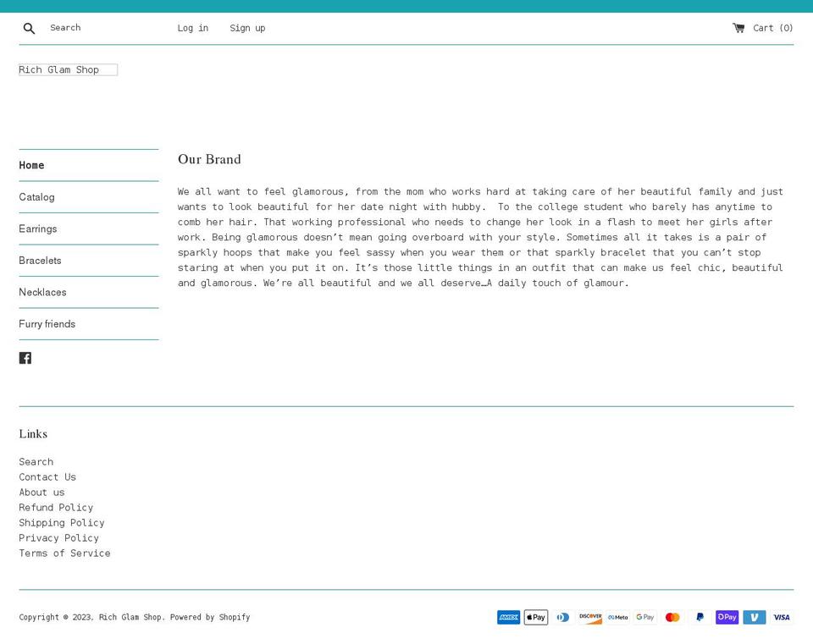
Task: Click inside the search input field
Action: point(102,27)
